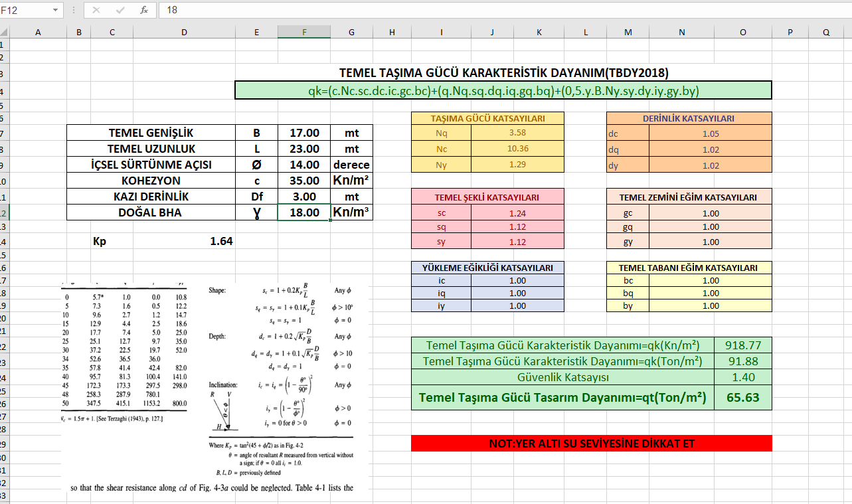852x504 pixels.
Task: Select TAŞIMA GÜCÜ KATSAYILARI header cell
Action: point(488,118)
